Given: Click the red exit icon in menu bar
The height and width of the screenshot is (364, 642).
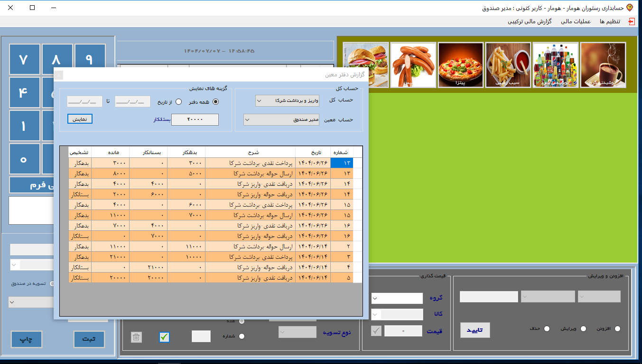Looking at the screenshot, I should tap(632, 21).
